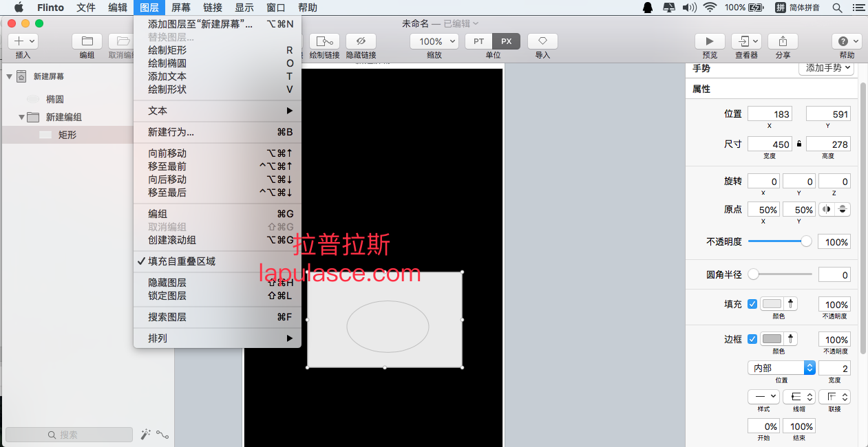This screenshot has height=447, width=868.
Task: Click the size lock aspect ratio icon
Action: [799, 144]
